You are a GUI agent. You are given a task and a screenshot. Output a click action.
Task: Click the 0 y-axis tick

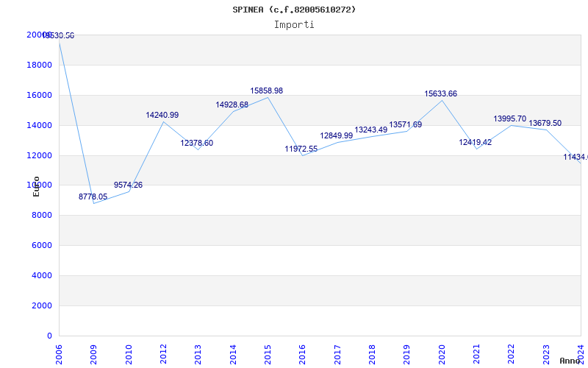tap(49, 336)
